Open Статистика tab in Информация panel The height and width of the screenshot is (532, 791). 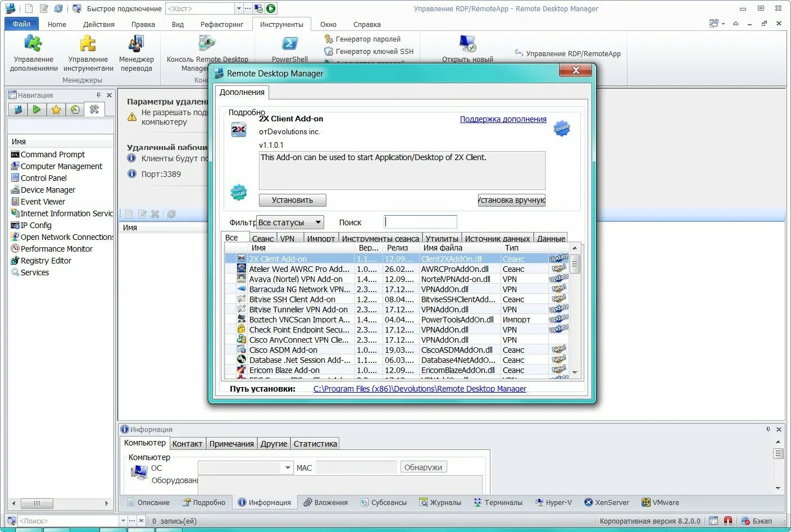[x=315, y=444]
